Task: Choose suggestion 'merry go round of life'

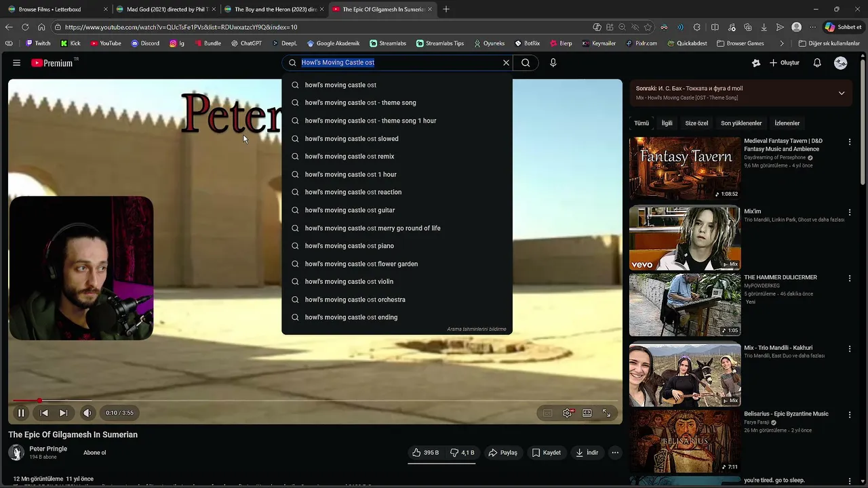Action: coord(397,228)
